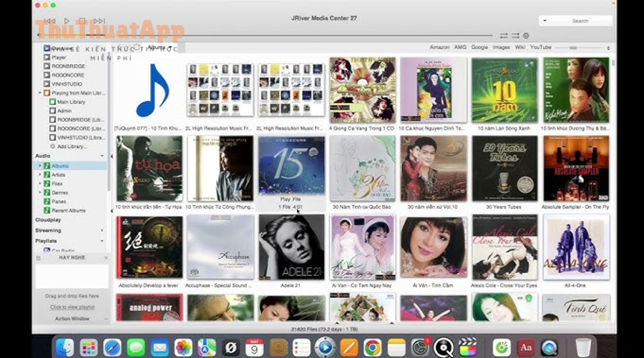Click the playback seek bar
Viewport: 644px width, 358px height.
tap(266, 36)
